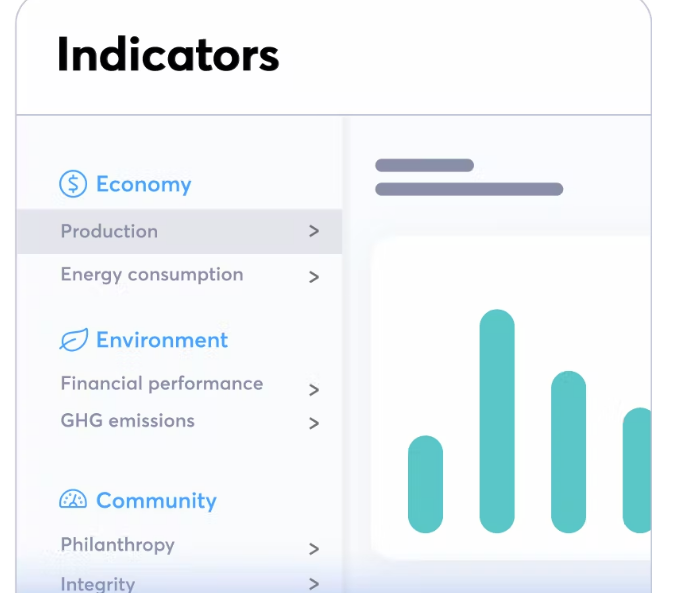
Task: Click the Environment category heading
Action: pyautogui.click(x=162, y=340)
